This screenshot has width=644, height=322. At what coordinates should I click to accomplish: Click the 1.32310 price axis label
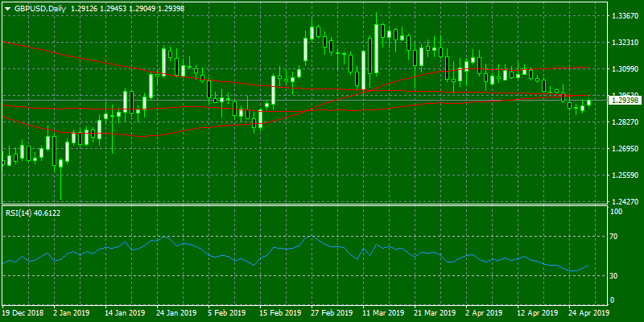coord(624,43)
